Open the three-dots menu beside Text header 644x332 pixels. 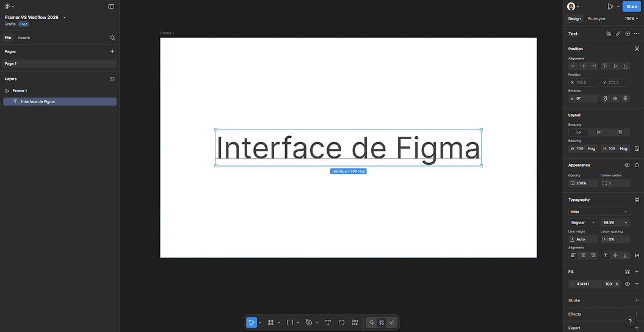(637, 34)
